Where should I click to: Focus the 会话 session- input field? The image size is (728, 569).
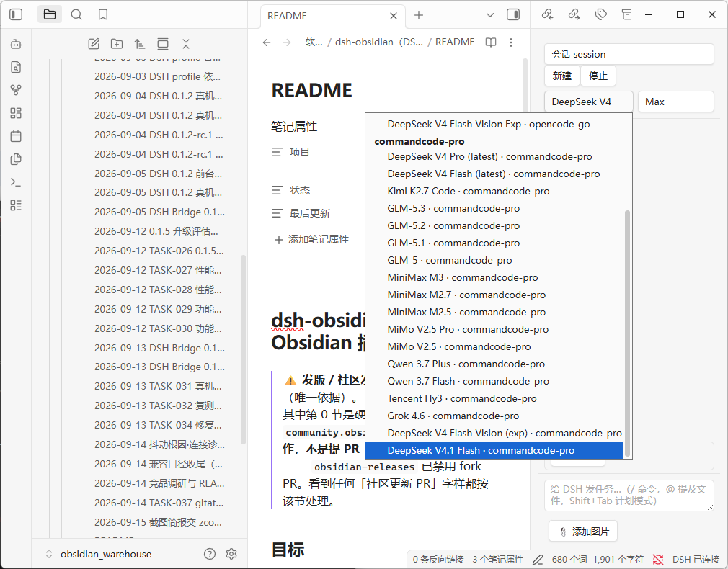click(x=629, y=54)
